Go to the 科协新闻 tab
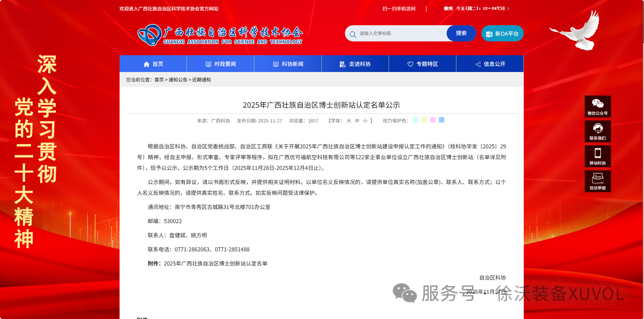644x319 pixels. click(x=288, y=64)
